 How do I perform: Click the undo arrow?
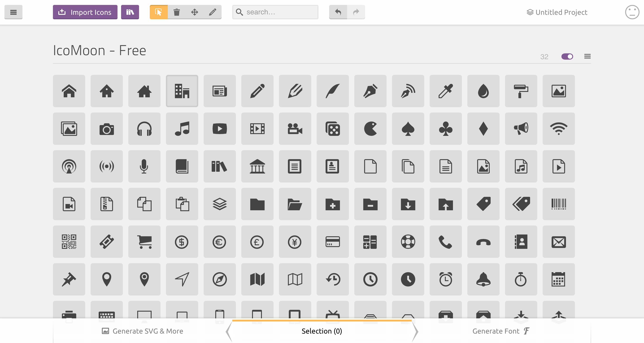[338, 12]
